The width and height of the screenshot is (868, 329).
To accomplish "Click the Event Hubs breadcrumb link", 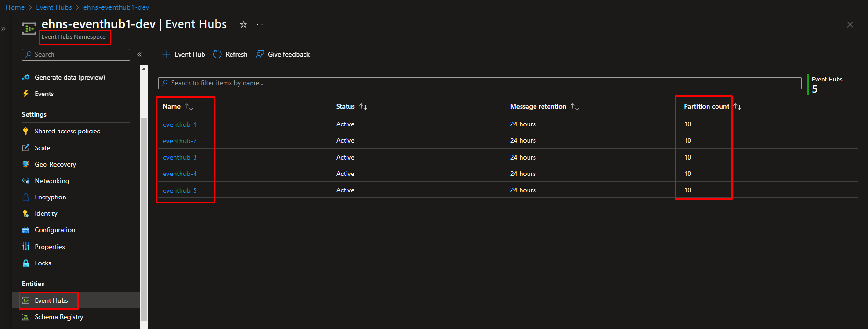I will point(54,7).
